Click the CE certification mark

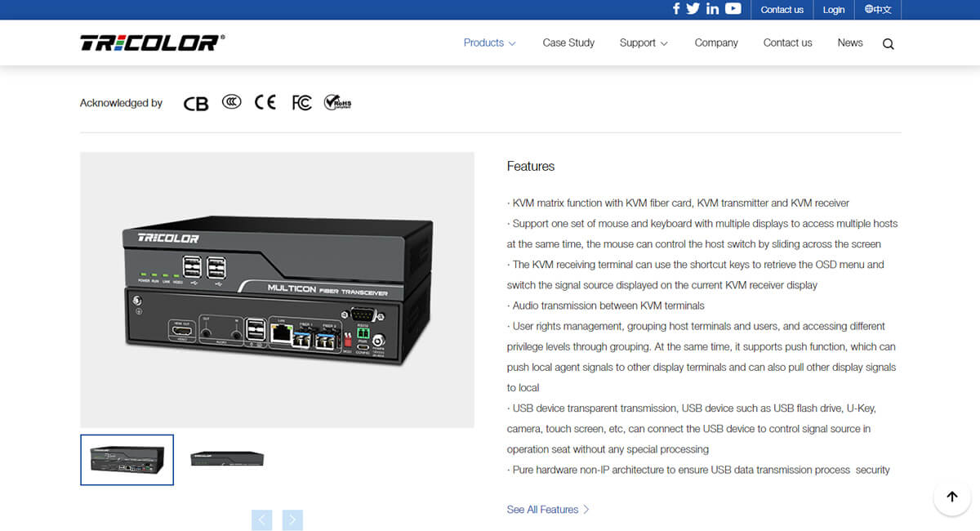click(x=265, y=103)
